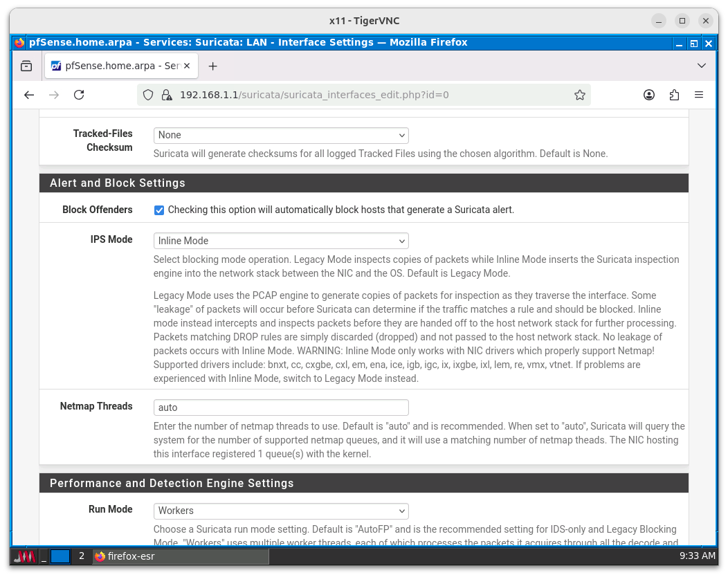This screenshot has width=728, height=577.
Task: Open the window manager start menu icon
Action: [x=24, y=556]
